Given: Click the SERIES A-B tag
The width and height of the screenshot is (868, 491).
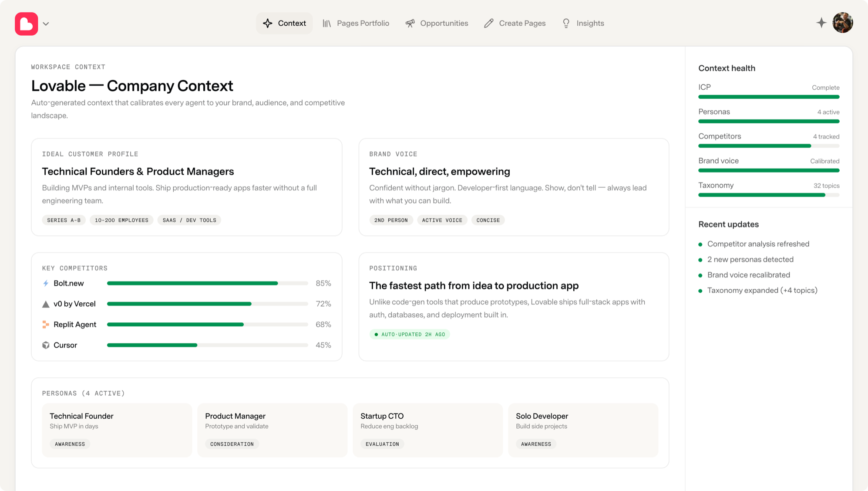Looking at the screenshot, I should click(64, 220).
